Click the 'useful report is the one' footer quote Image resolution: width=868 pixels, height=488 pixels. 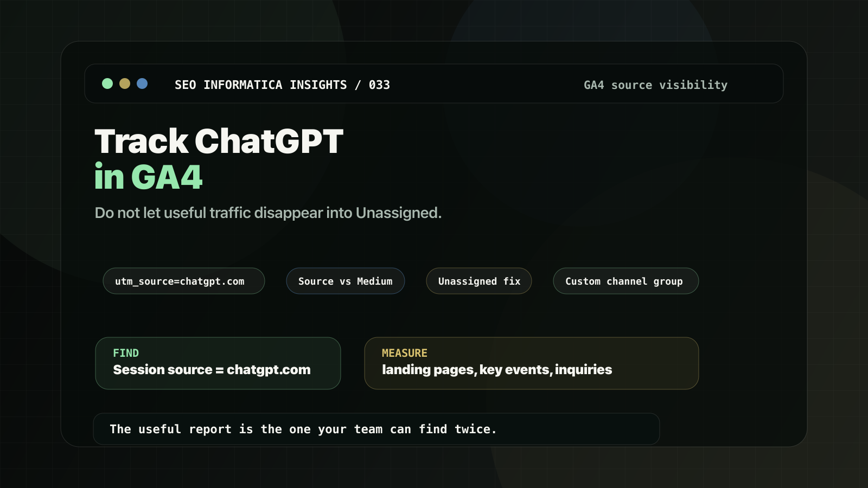tap(303, 429)
